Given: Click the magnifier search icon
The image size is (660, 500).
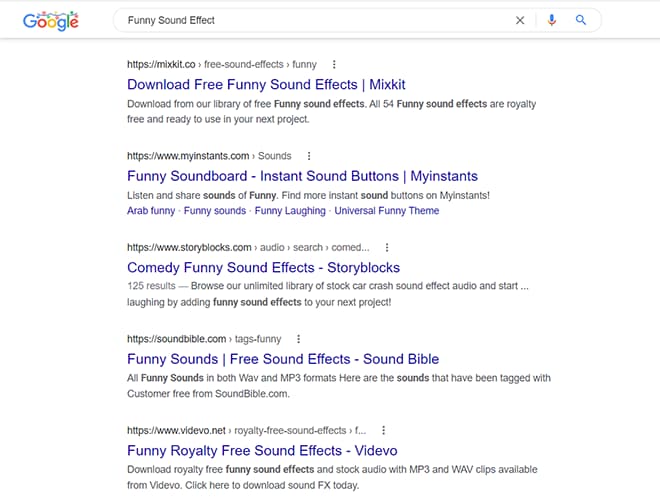Looking at the screenshot, I should click(581, 20).
